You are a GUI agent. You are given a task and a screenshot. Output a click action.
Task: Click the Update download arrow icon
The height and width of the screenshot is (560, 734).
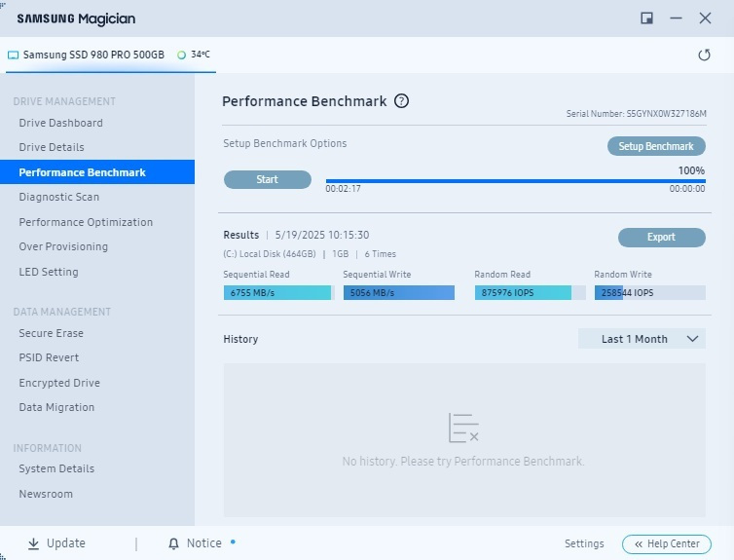33,543
